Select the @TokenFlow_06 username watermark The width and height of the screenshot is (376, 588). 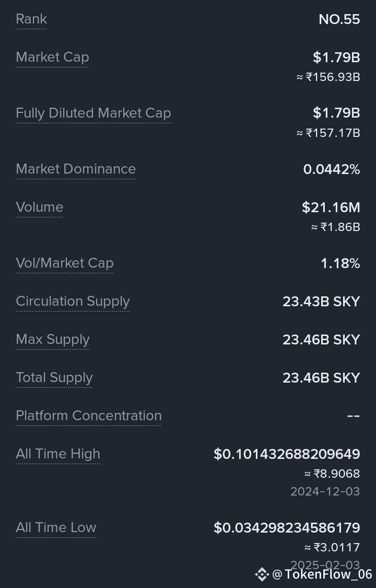tap(322, 574)
